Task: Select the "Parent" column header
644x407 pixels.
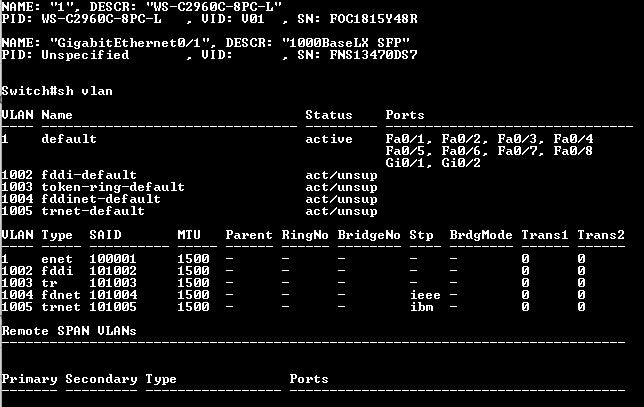Action: click(x=249, y=235)
